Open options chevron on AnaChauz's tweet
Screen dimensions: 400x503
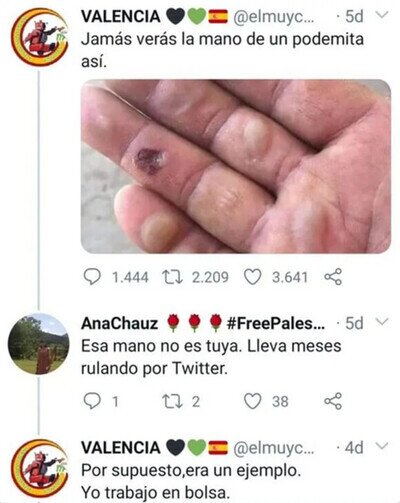[x=382, y=322]
